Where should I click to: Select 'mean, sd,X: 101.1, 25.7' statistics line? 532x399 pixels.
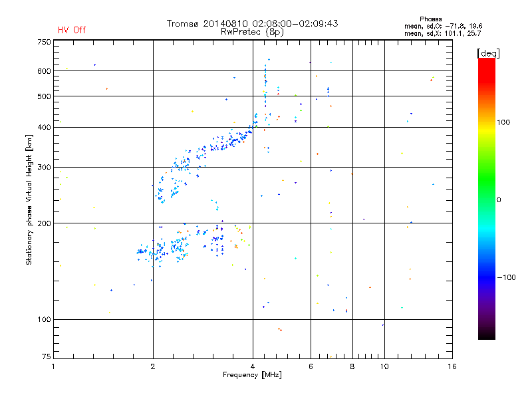442,33
